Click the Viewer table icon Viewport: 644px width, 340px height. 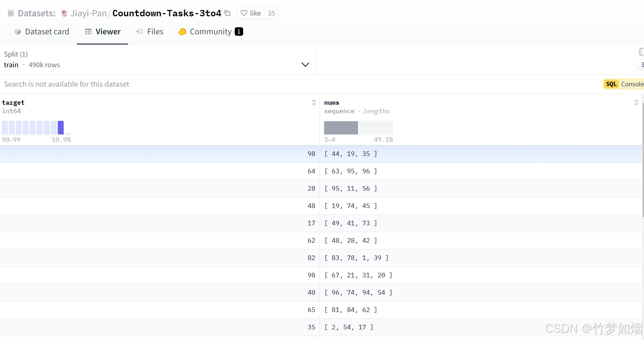[88, 31]
